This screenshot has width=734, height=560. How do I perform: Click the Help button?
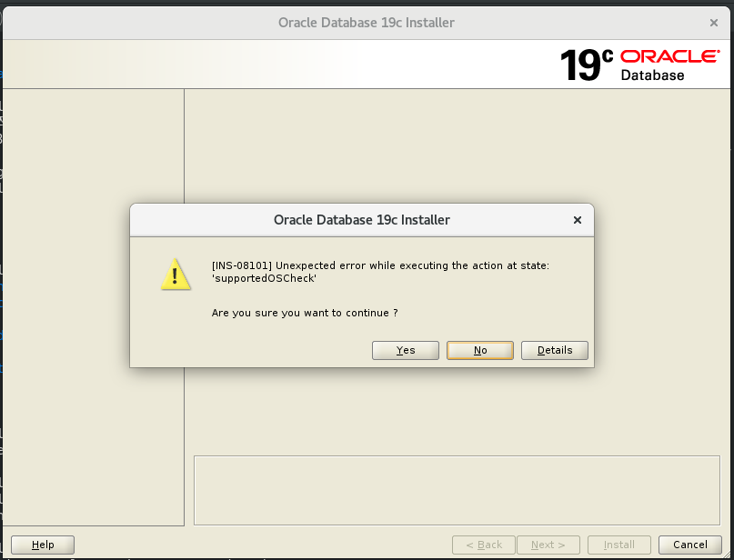[43, 545]
